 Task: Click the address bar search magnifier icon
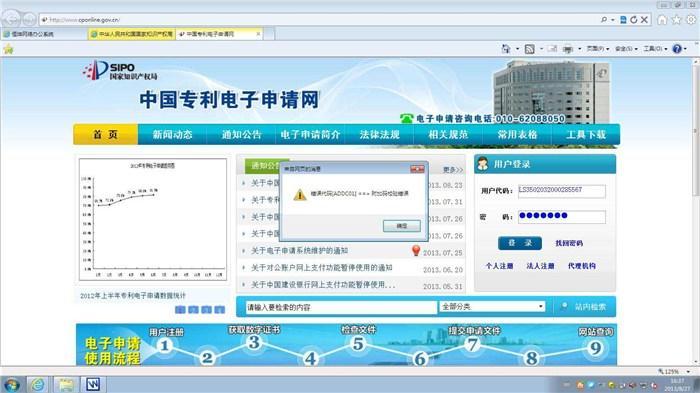click(x=604, y=20)
